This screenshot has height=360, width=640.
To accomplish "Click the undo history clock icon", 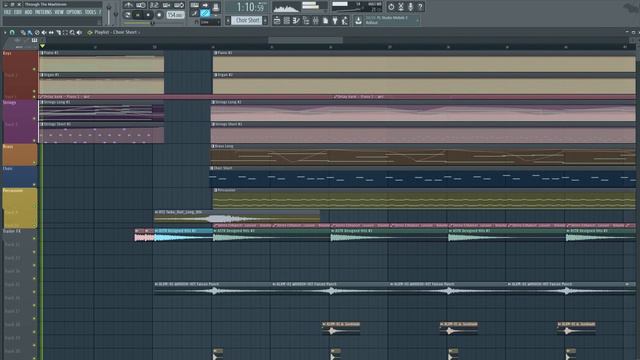I will tap(391, 7).
